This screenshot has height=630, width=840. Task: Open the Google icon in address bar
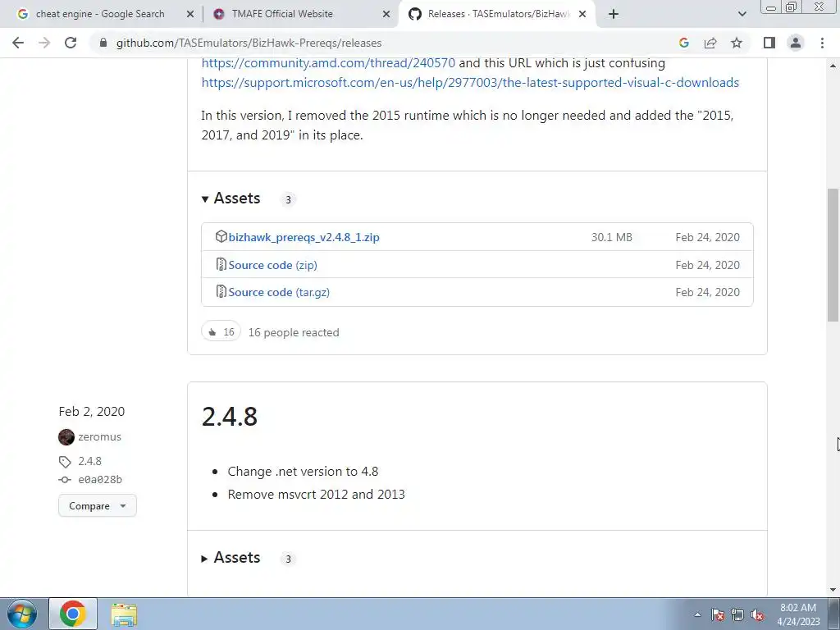pyautogui.click(x=683, y=43)
